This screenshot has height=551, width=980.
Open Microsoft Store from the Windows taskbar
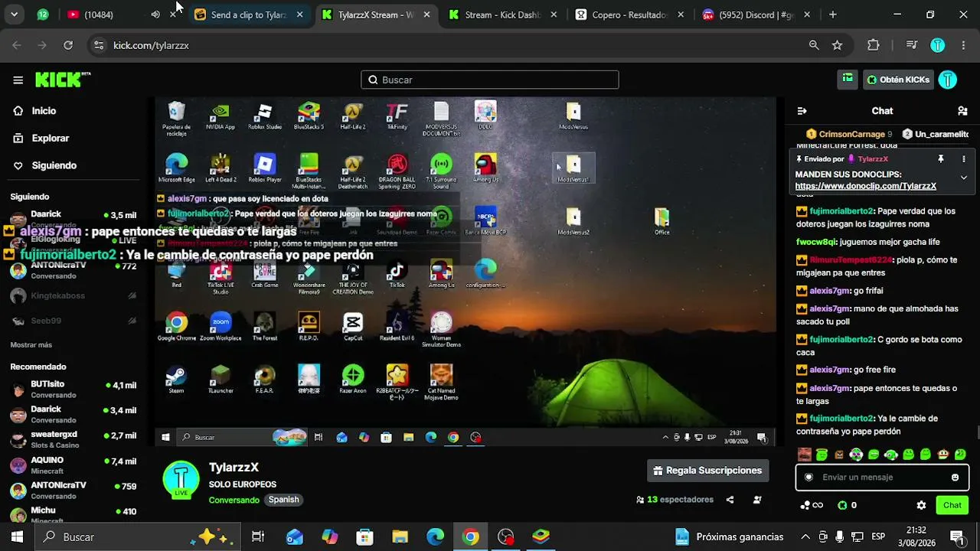coord(365,537)
